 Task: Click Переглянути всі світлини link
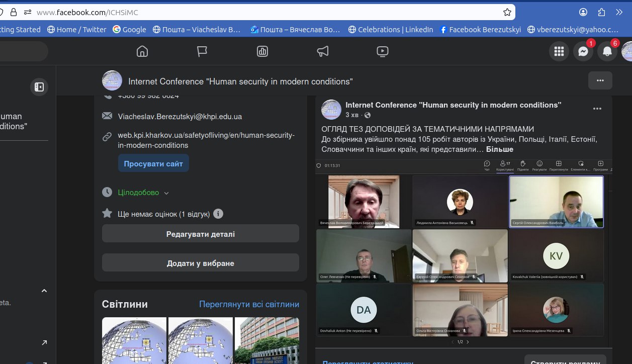(x=249, y=304)
